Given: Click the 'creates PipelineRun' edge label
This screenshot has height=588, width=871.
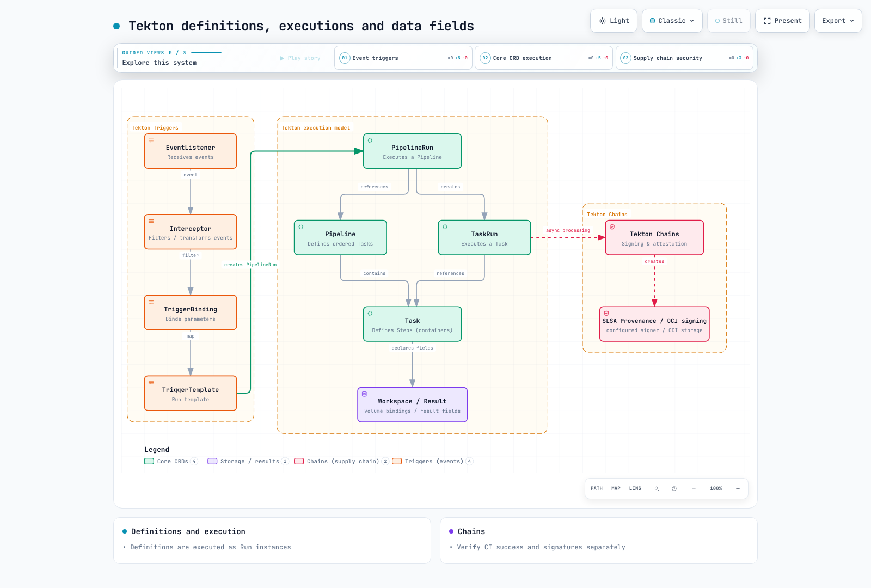Looking at the screenshot, I should tap(250, 265).
